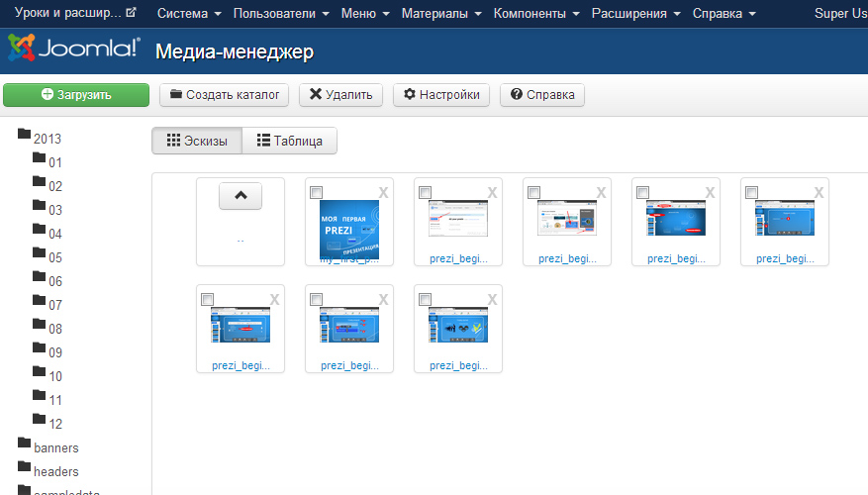Delete the "МОЯ ПЕРВАЯ PREZI" image via X

tap(383, 192)
